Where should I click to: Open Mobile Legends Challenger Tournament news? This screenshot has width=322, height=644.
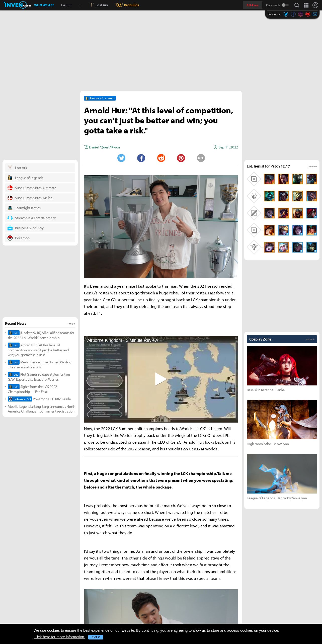pyautogui.click(x=41, y=409)
